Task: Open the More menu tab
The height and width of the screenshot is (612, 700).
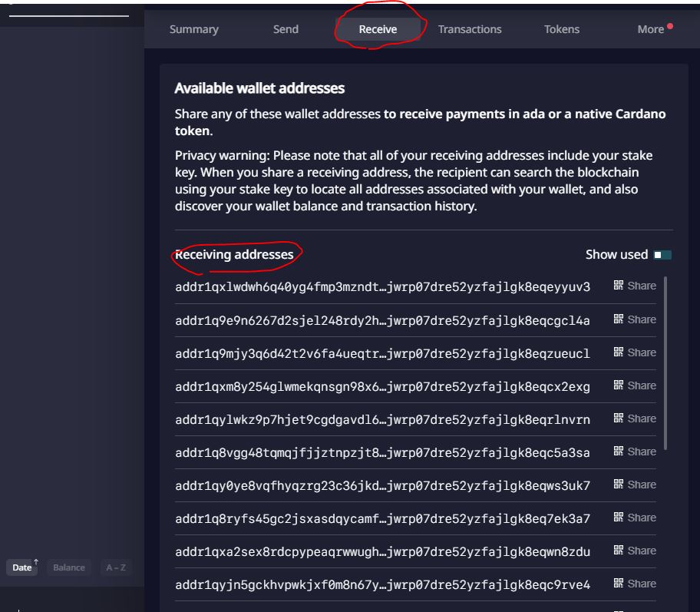Action: point(651,29)
